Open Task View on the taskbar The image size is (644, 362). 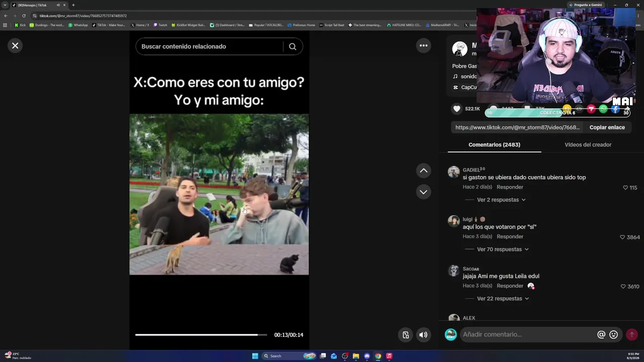323,356
